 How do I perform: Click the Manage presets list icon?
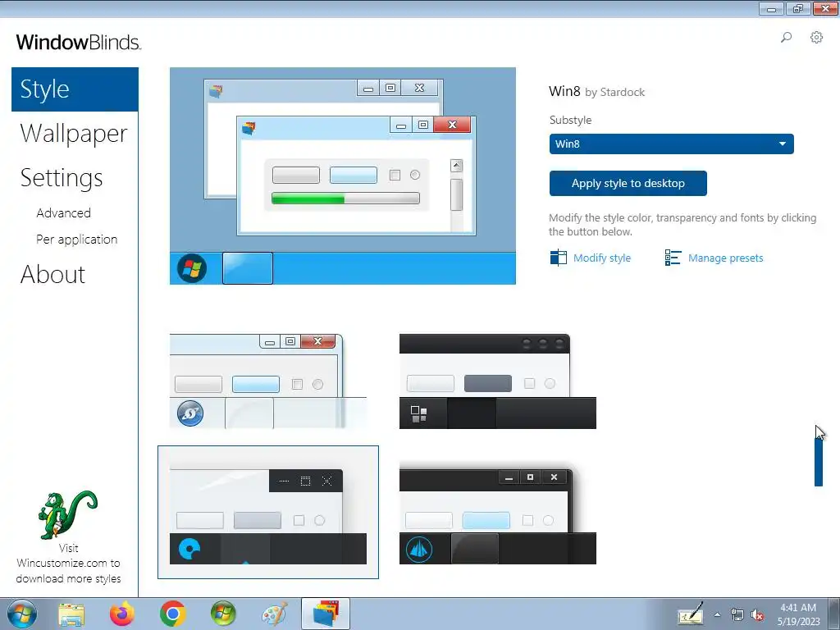pos(673,258)
